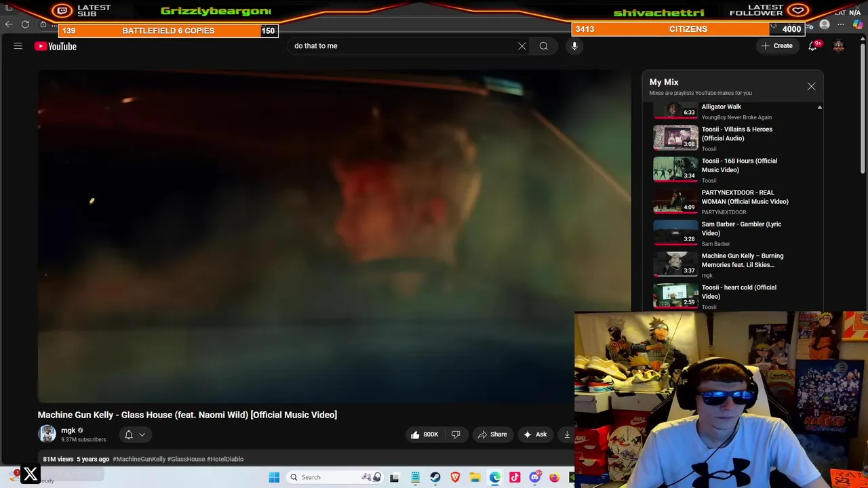Open File Explorer from the taskbar

(475, 477)
